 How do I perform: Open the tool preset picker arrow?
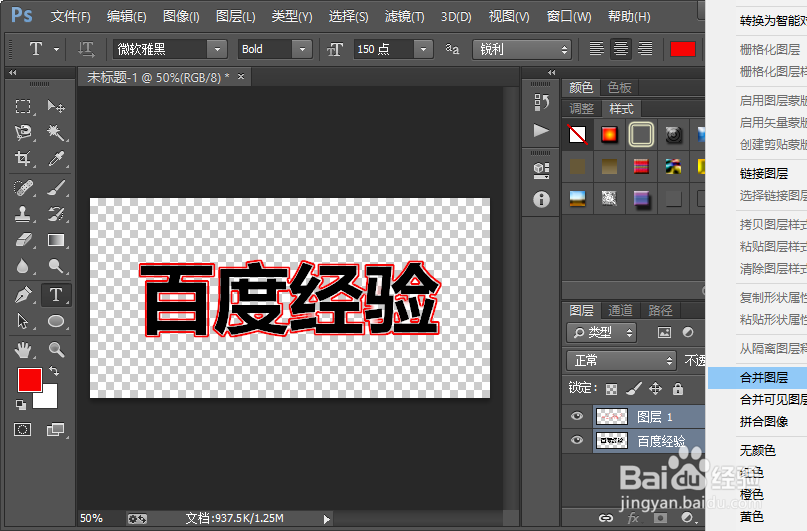(x=57, y=49)
